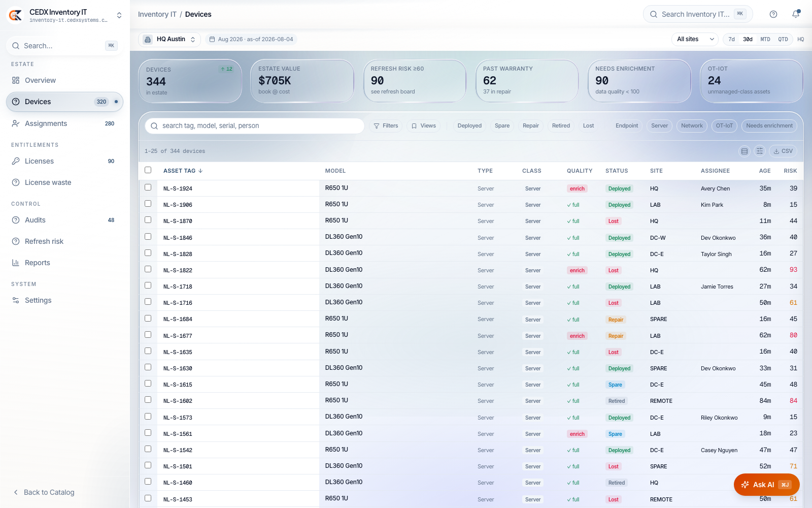Select row NL-S-1501 checkbox
The width and height of the screenshot is (812, 508).
point(148,465)
